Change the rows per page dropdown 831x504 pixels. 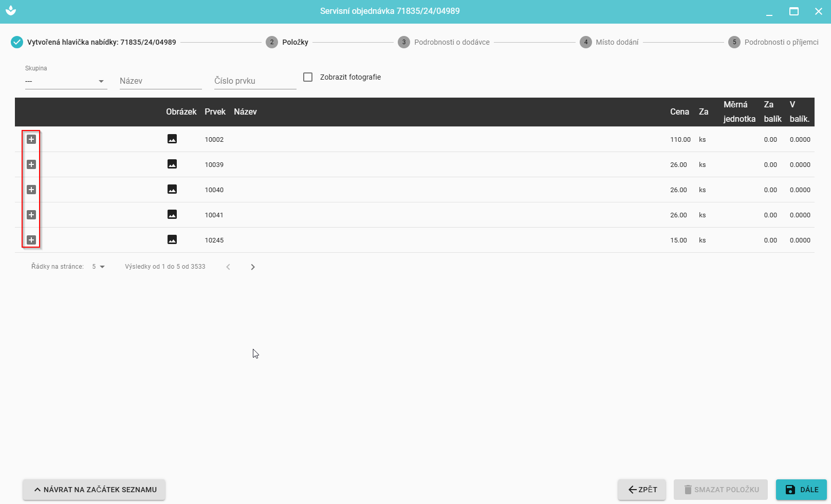pos(98,267)
